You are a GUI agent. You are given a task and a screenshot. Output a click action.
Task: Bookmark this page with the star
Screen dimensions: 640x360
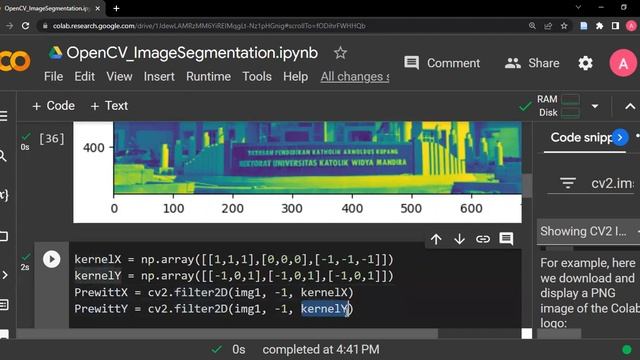point(564,26)
